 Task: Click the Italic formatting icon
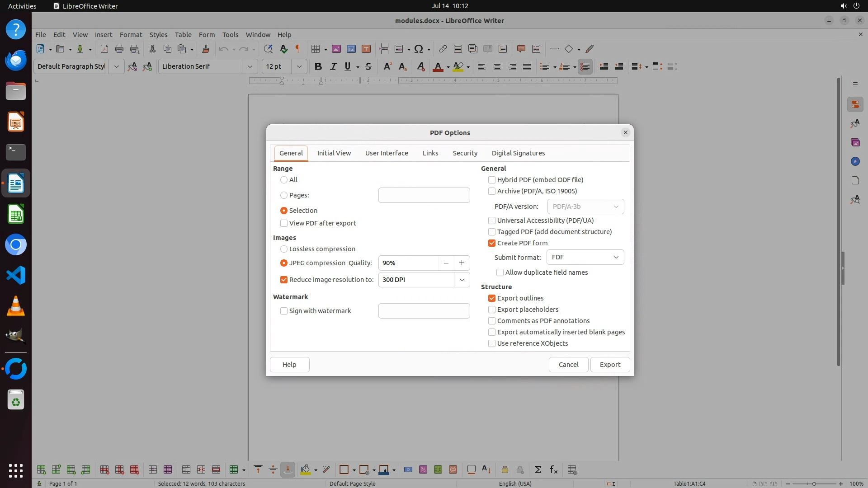coord(333,66)
